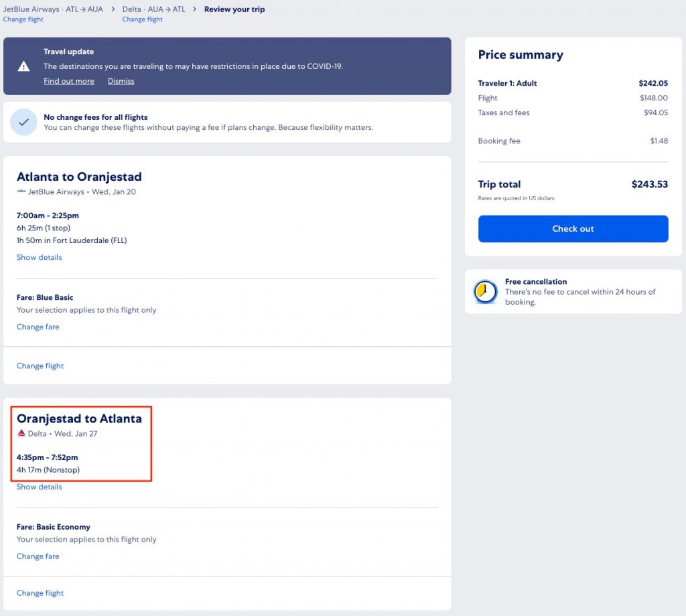Viewport: 686px width, 616px height.
Task: Click Change flight in the Delta card
Action: coord(40,593)
